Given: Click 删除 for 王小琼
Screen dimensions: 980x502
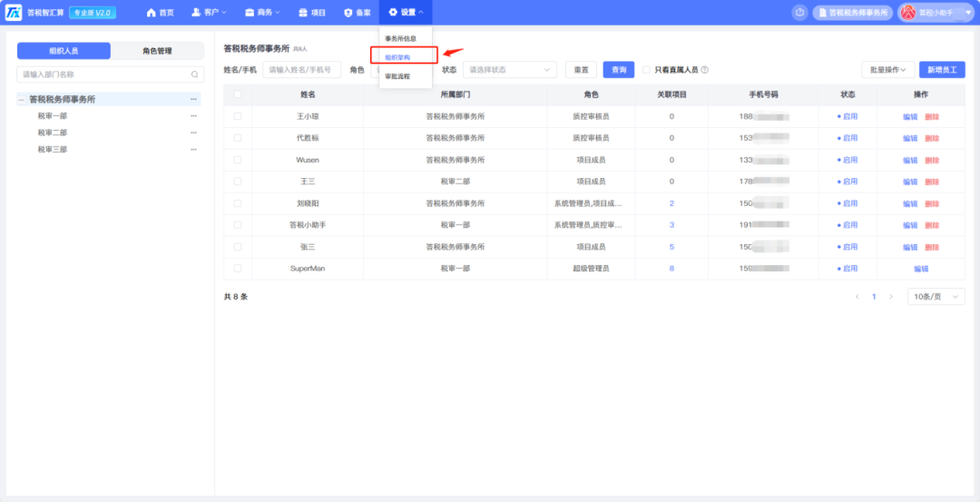Looking at the screenshot, I should [932, 117].
